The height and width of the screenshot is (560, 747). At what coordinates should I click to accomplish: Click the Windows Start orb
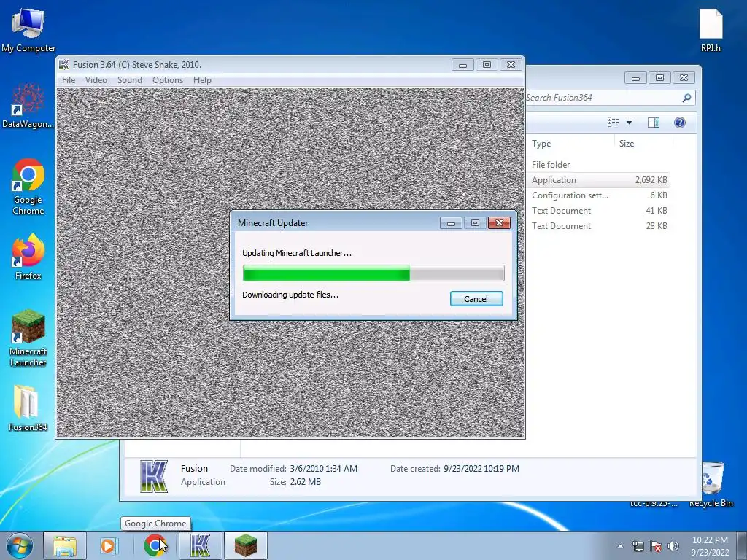(x=20, y=545)
